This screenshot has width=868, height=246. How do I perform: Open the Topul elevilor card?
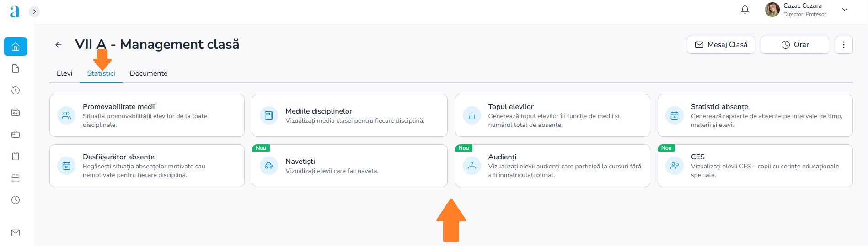point(552,115)
